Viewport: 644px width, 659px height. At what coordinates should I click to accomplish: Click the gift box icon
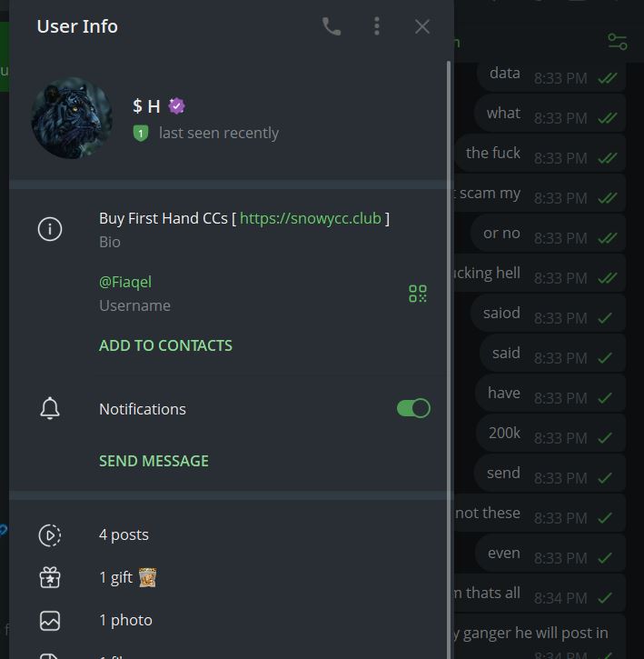pyautogui.click(x=50, y=577)
